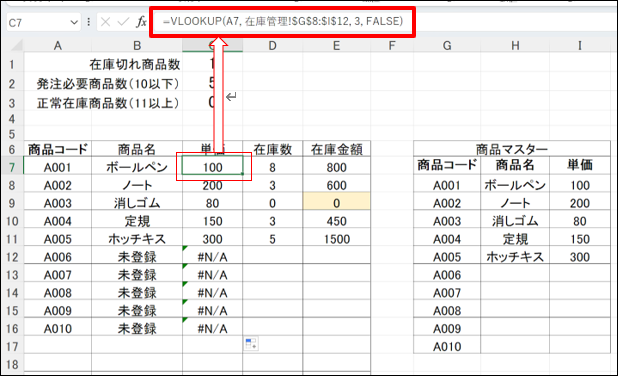Cancel the formula entry with X icon
The image size is (618, 376).
click(105, 22)
